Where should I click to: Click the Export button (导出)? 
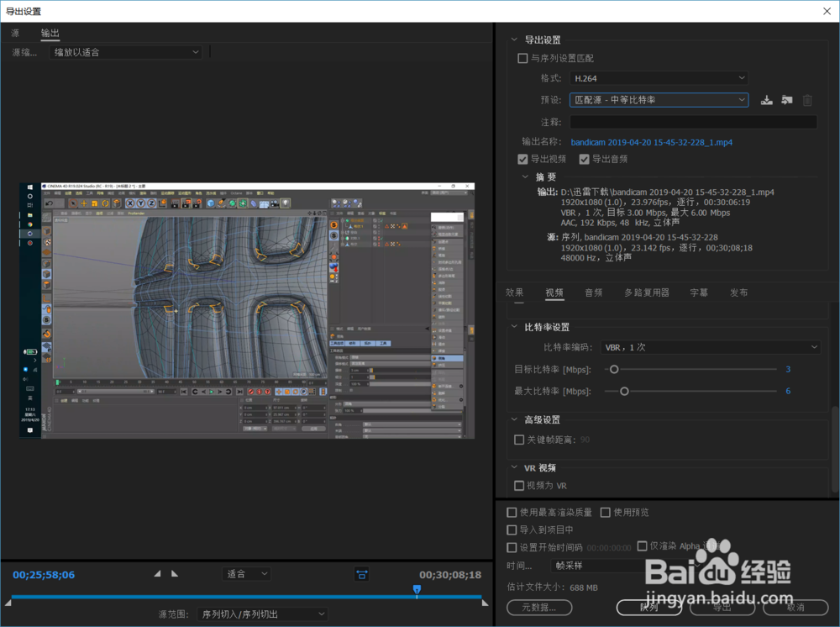[x=722, y=607]
